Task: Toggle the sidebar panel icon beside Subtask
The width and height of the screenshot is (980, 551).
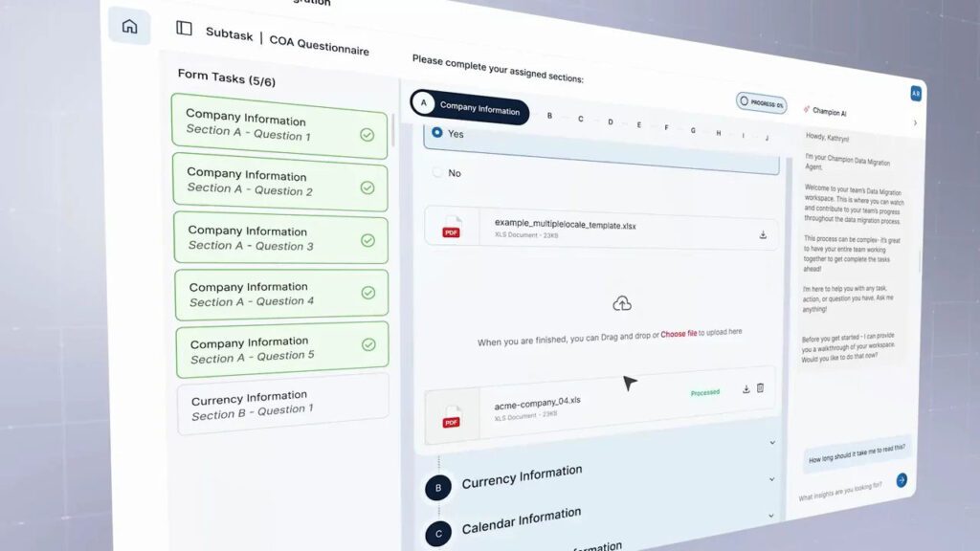Action: point(184,29)
